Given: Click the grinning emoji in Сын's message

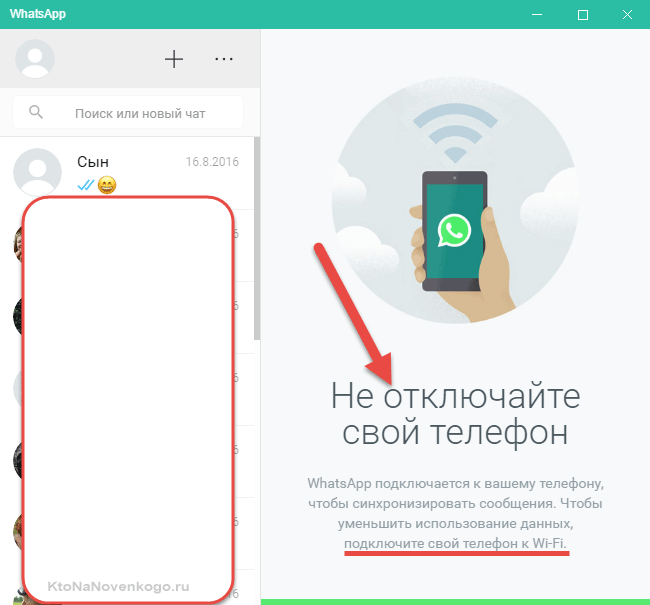Looking at the screenshot, I should tap(107, 185).
